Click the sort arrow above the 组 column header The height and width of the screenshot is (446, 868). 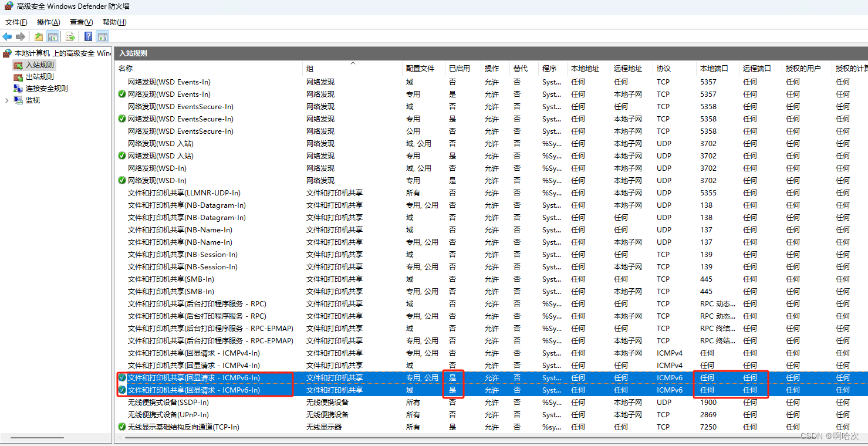point(353,63)
